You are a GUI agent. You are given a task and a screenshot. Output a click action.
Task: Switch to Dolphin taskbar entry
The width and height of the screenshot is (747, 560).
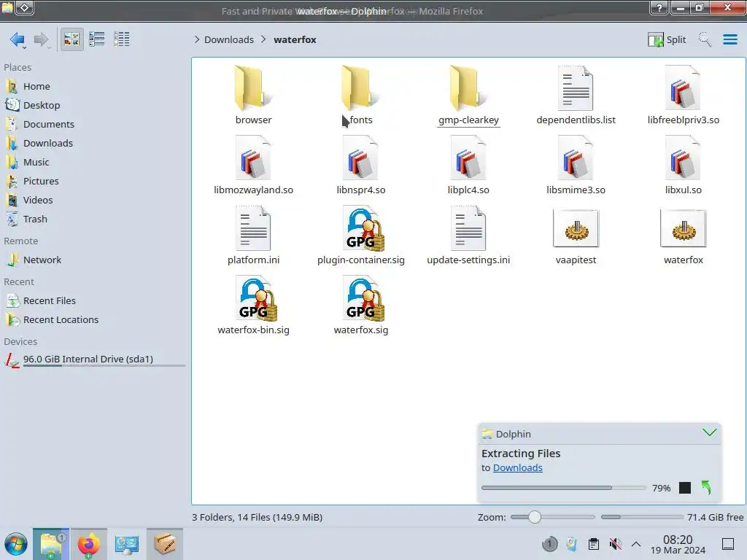tap(51, 544)
